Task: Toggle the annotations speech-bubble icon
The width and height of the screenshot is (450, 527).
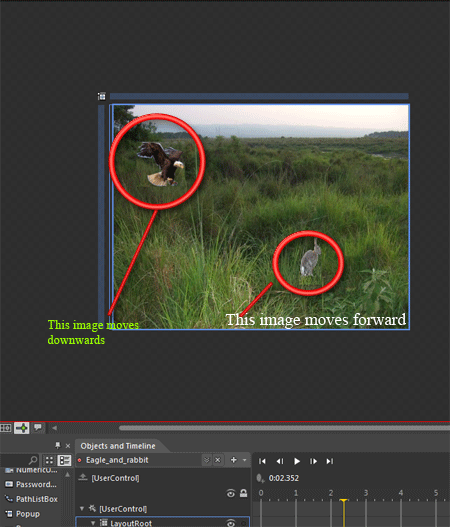Action: pos(38,428)
